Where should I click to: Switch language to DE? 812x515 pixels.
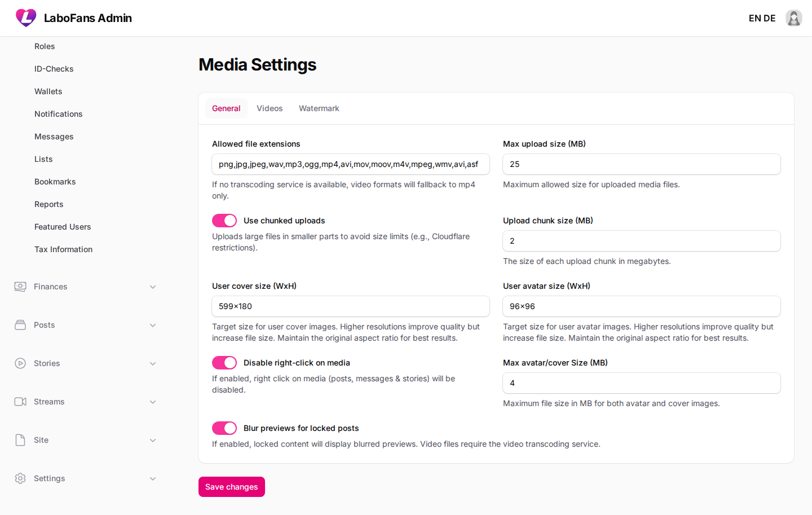coord(770,18)
